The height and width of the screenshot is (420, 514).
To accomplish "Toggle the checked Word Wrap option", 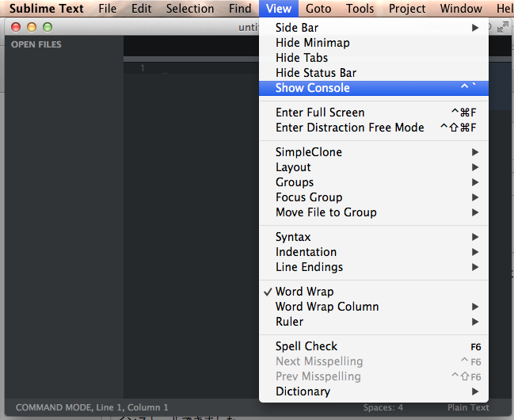I will click(x=374, y=292).
